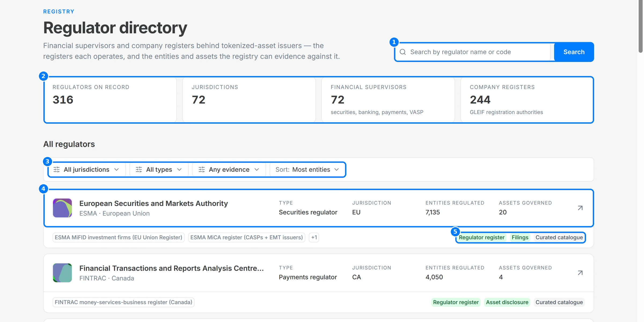Click the Asset disclosure badge
644x322 pixels.
click(x=507, y=302)
